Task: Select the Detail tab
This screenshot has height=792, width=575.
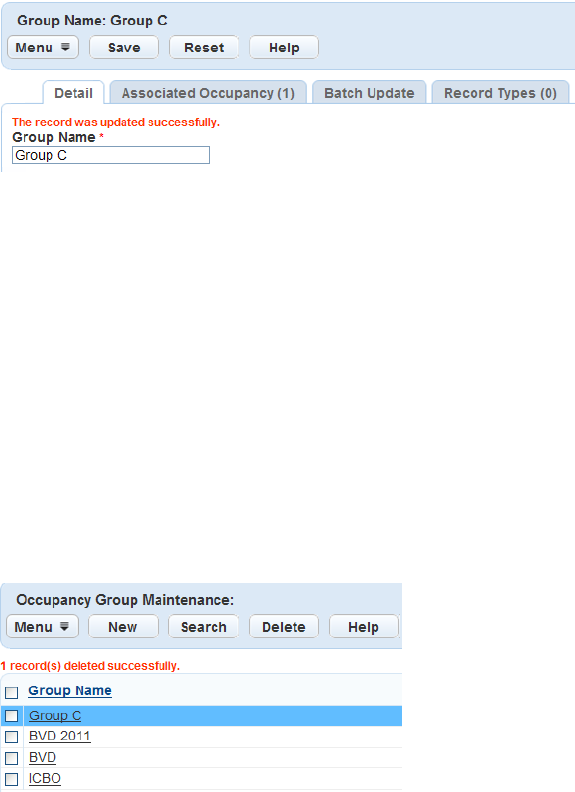Action: tap(74, 93)
